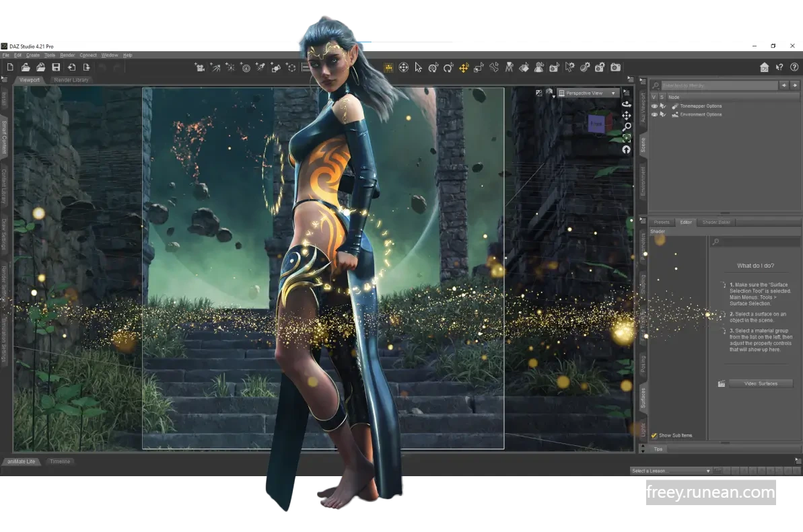Open the Scene pane options menu icon
The image size is (803, 532).
tap(643, 81)
